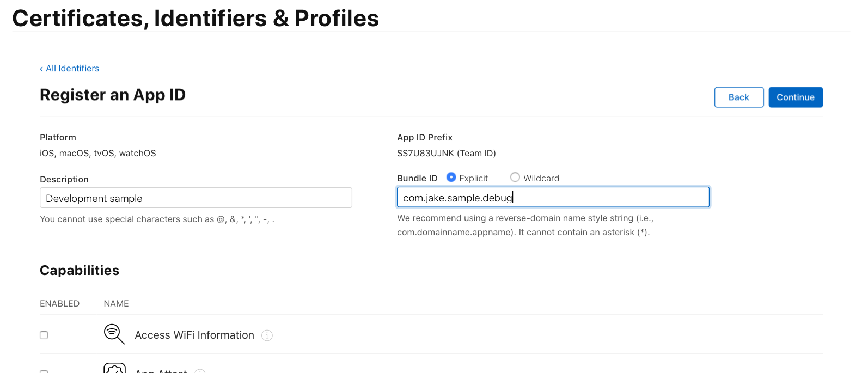Click the back chevron before All Identifiers
The image size is (868, 373).
click(x=41, y=69)
